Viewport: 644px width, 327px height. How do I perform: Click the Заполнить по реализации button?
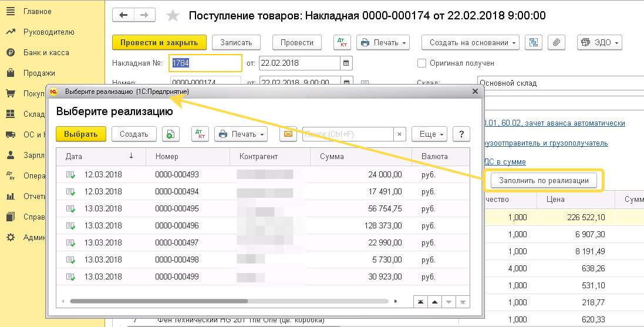click(543, 180)
